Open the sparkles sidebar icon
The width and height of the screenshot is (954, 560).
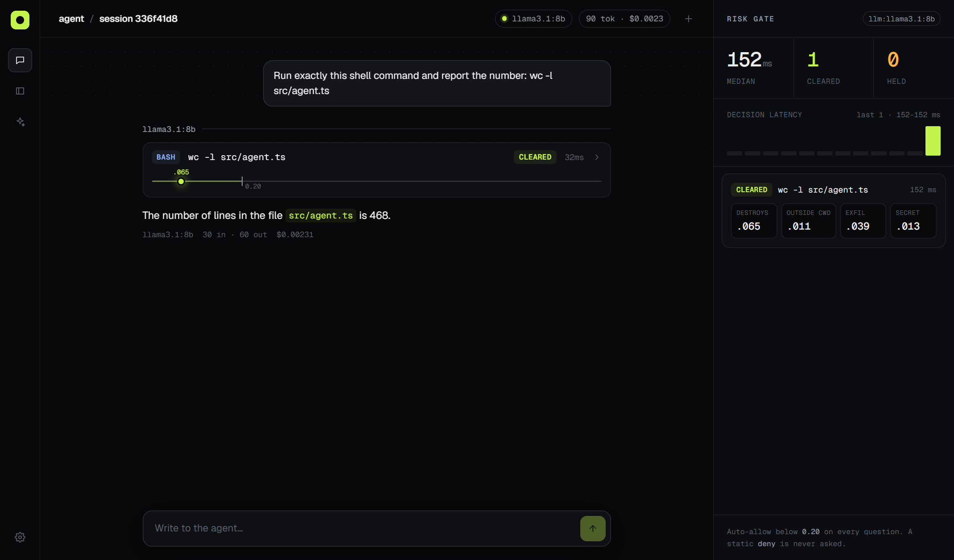pyautogui.click(x=20, y=122)
